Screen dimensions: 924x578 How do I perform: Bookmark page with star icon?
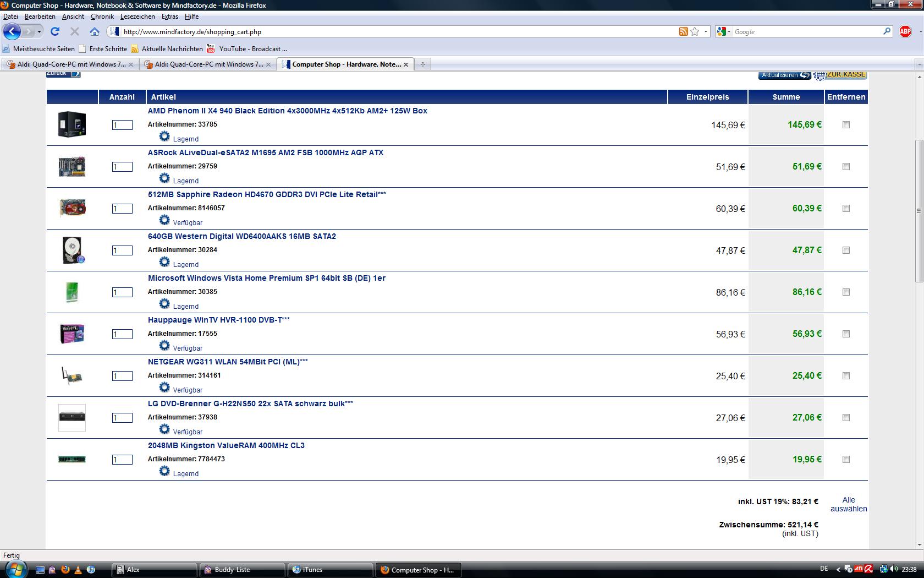coord(695,31)
